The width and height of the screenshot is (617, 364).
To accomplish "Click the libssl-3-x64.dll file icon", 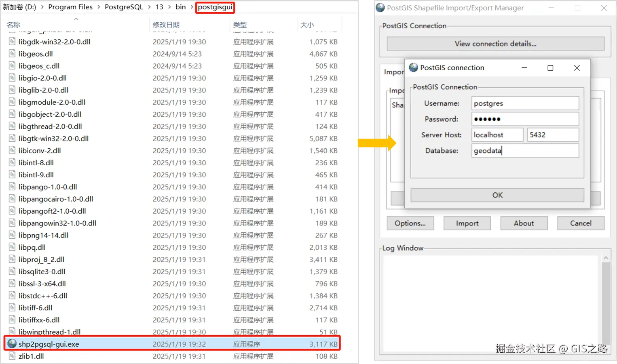I will [x=12, y=284].
